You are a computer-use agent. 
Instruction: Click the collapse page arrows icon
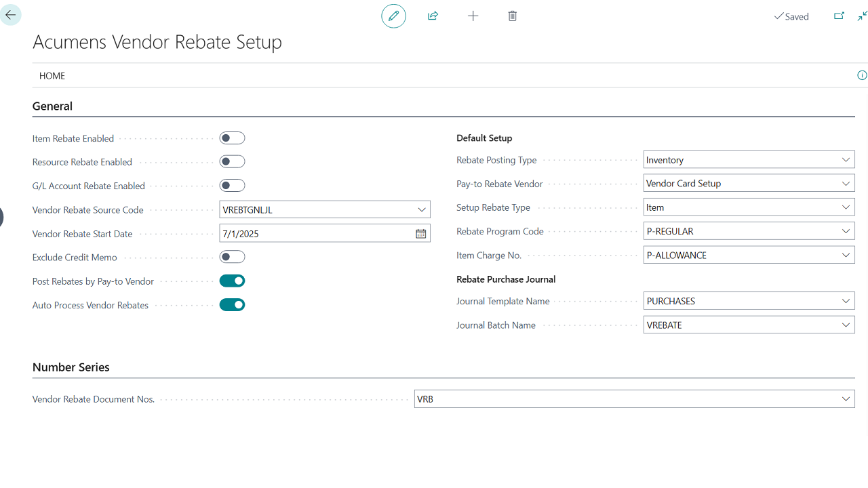coord(862,16)
